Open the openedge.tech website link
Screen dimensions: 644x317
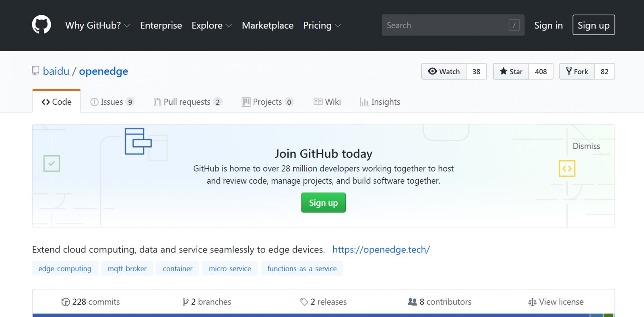[381, 250]
